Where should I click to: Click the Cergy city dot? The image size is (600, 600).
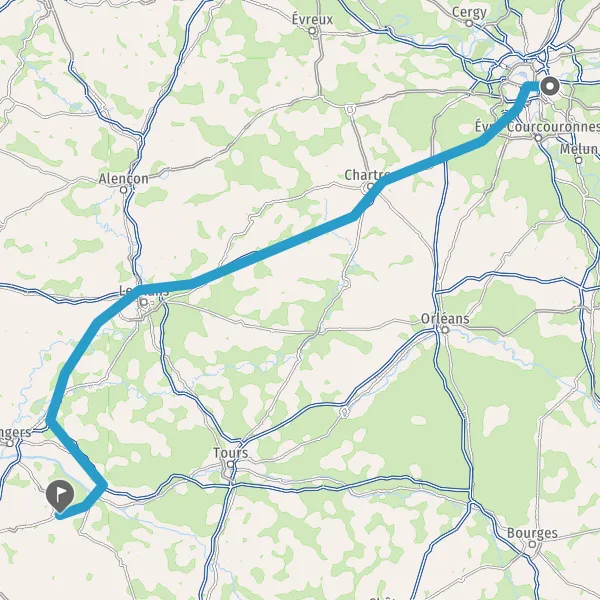point(469,23)
